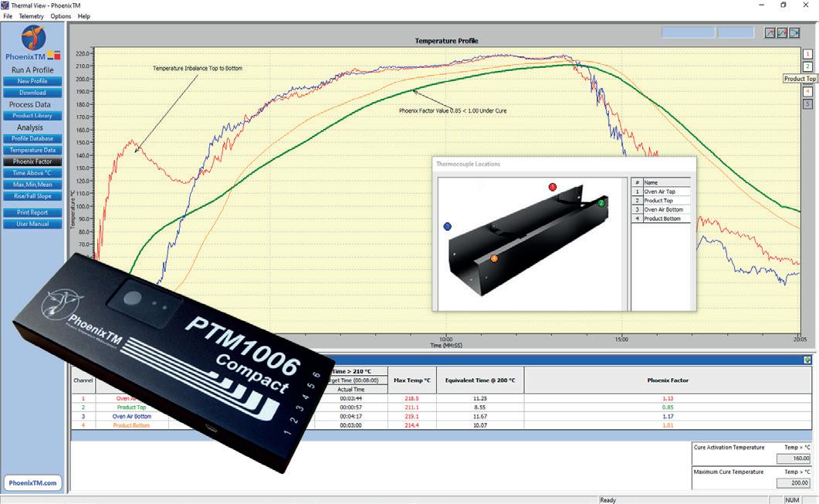The height and width of the screenshot is (504, 819).
Task: Click the New Profile button
Action: pos(32,82)
